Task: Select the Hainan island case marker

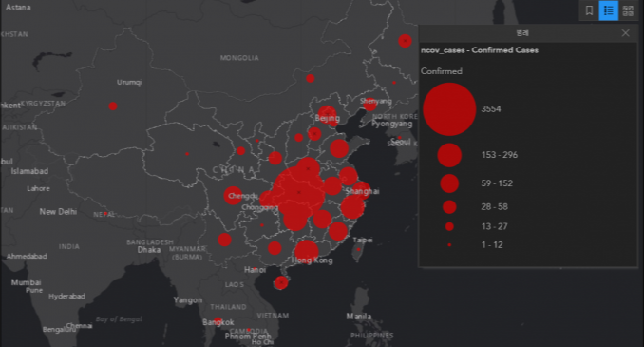Action: 281,282
